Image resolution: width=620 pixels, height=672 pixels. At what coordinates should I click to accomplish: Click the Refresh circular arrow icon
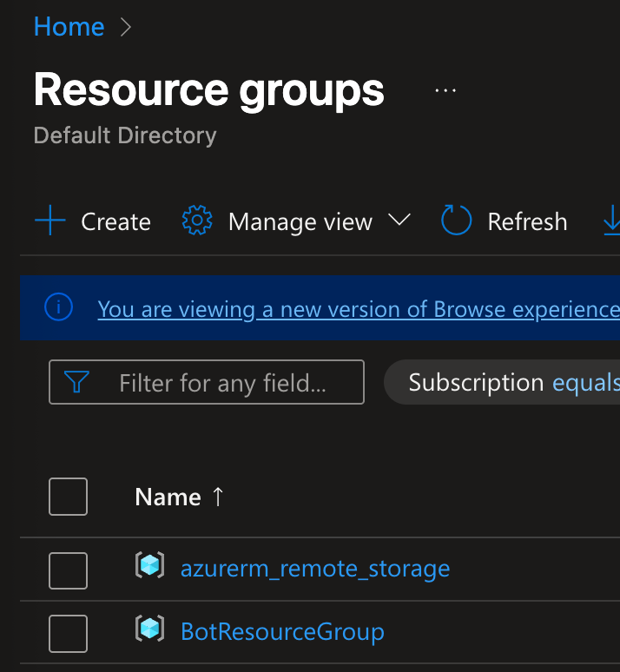click(457, 221)
